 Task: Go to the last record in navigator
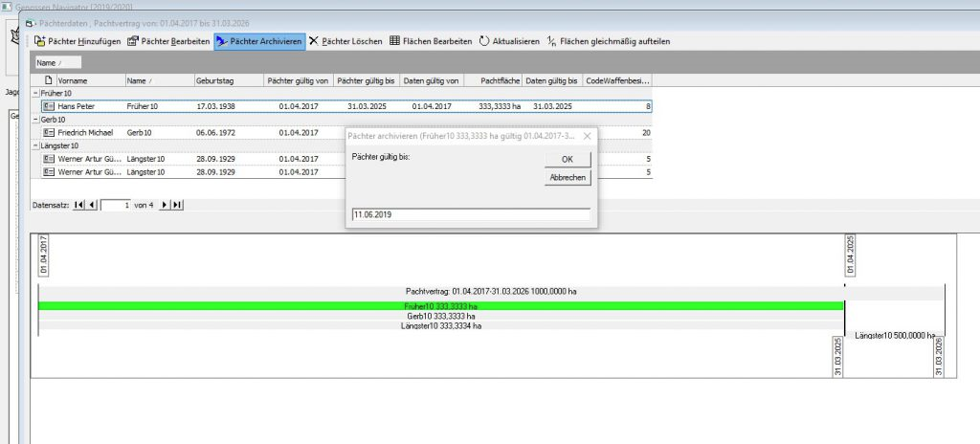click(177, 205)
